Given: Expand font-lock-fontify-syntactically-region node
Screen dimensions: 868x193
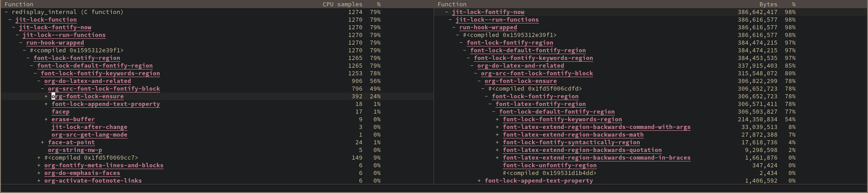Looking at the screenshot, I should tap(497, 142).
